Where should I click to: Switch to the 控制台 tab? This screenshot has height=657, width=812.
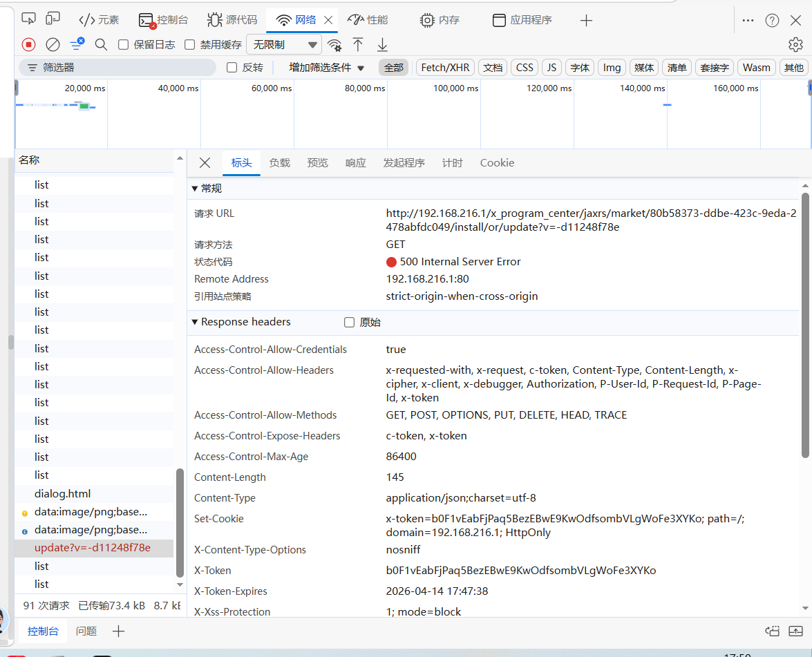[163, 20]
